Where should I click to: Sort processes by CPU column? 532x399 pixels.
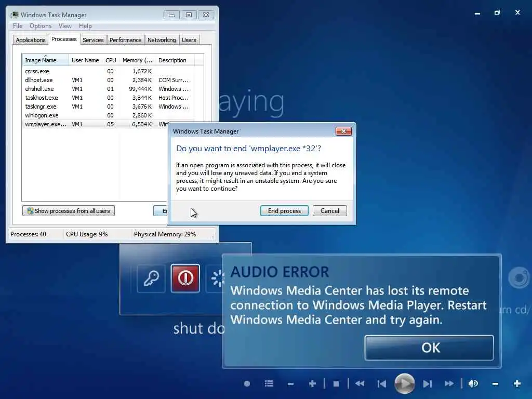(x=111, y=60)
